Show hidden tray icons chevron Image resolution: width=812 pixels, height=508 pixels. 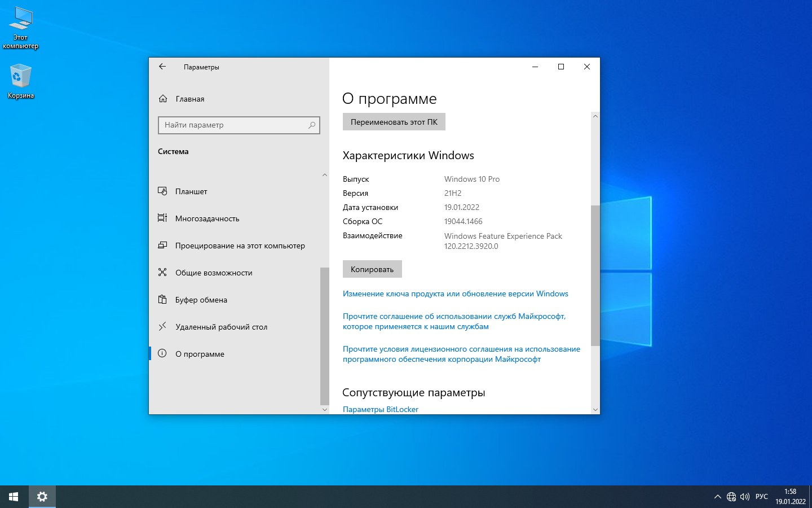pyautogui.click(x=717, y=497)
